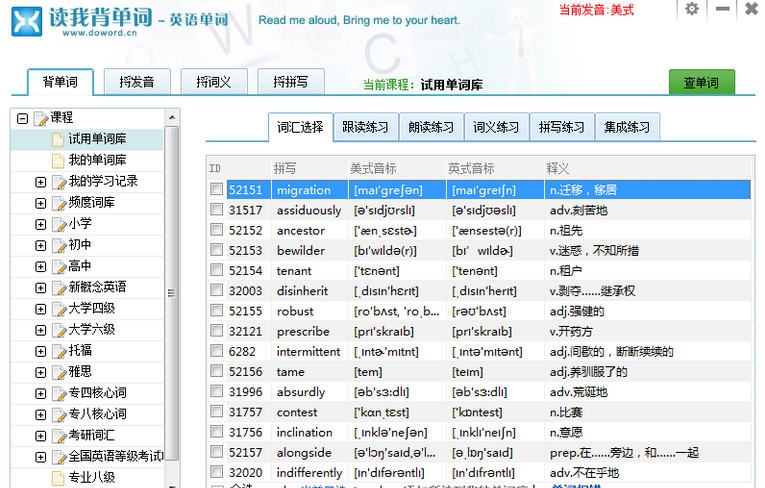Viewport: 765px width, 488px height.
Task: Expand the 大学四级 node
Action: point(41,309)
